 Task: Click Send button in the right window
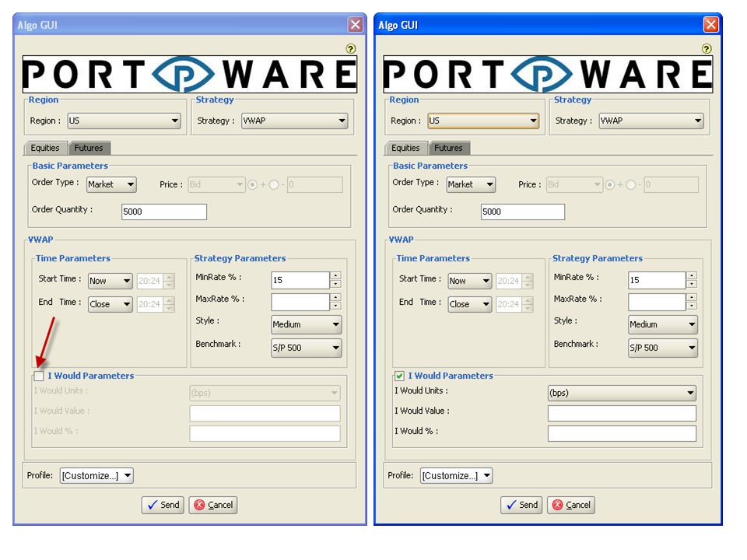(x=521, y=506)
